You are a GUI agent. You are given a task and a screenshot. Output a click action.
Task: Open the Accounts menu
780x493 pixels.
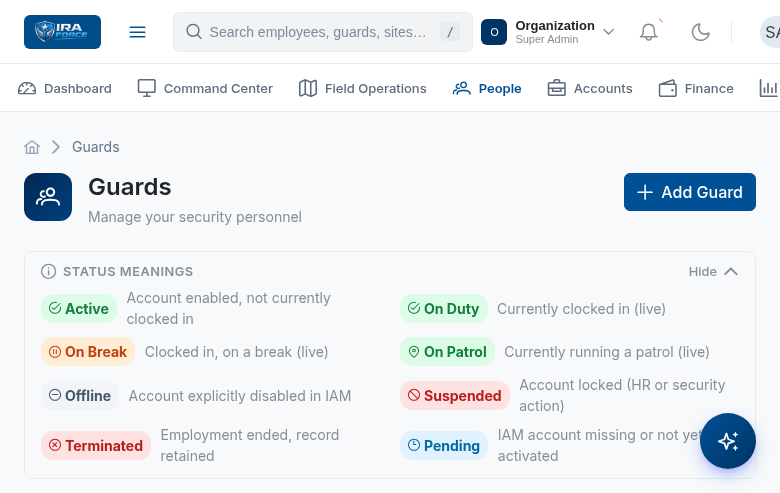[589, 89]
